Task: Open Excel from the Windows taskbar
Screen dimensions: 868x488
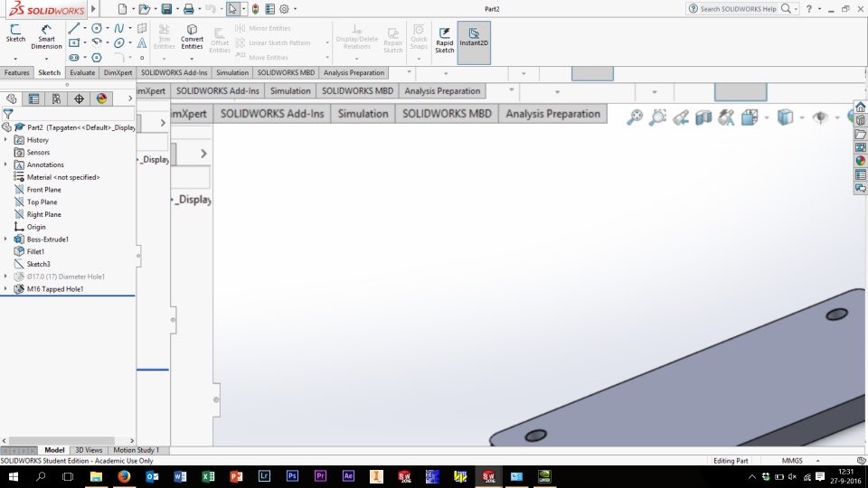Action: [208, 476]
